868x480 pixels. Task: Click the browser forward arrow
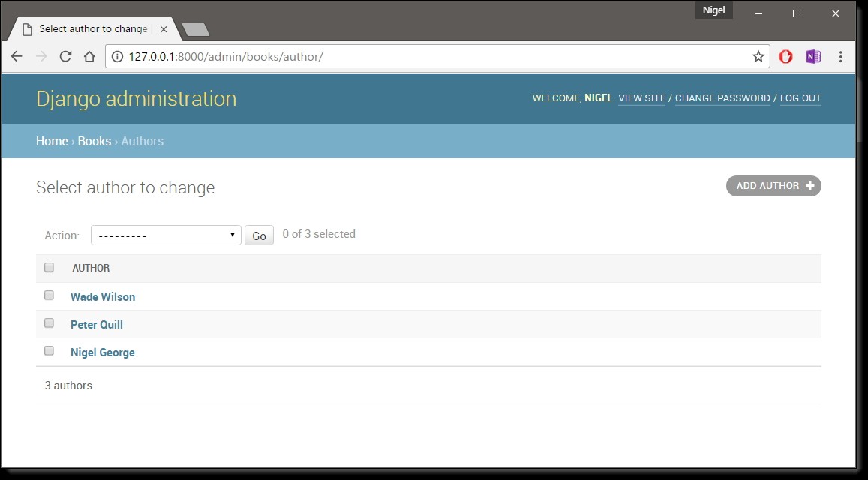(41, 56)
